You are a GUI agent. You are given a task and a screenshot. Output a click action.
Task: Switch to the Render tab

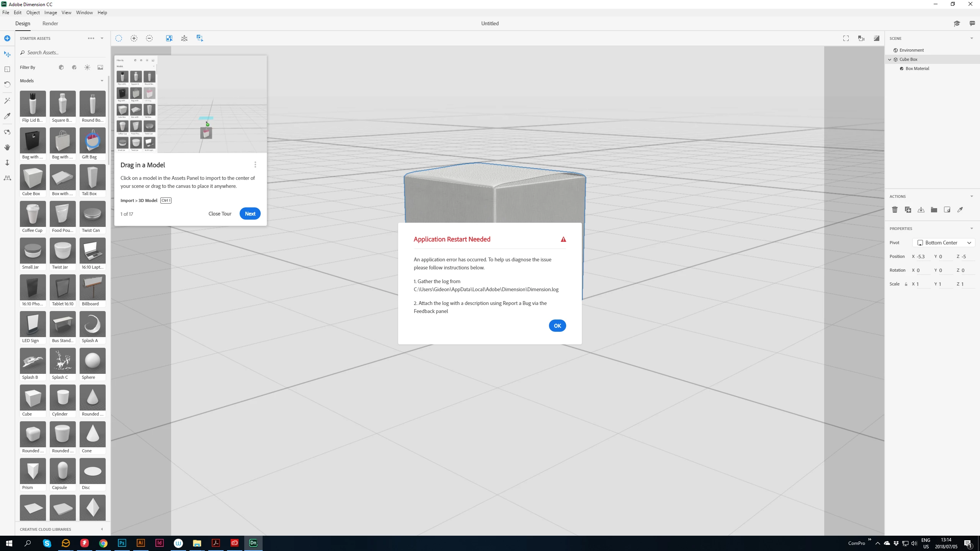(50, 23)
